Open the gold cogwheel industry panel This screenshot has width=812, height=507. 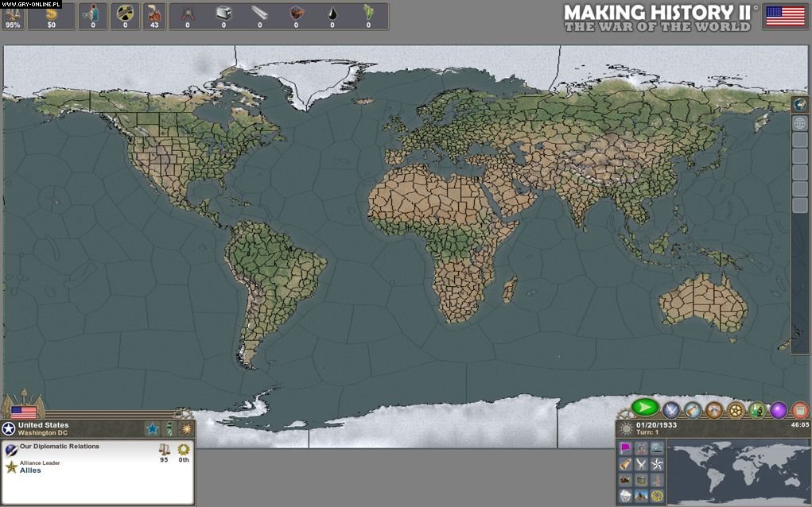click(736, 410)
